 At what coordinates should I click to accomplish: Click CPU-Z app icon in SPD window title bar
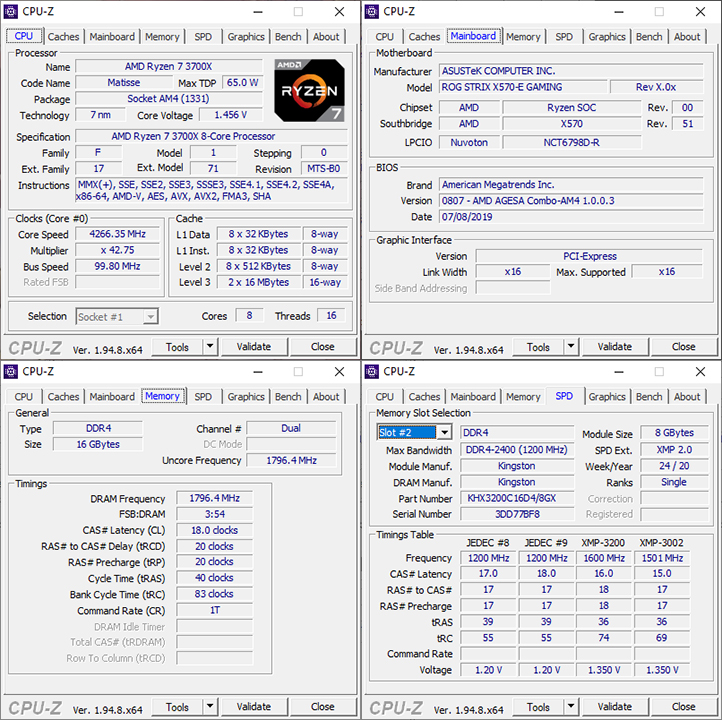coord(372,372)
